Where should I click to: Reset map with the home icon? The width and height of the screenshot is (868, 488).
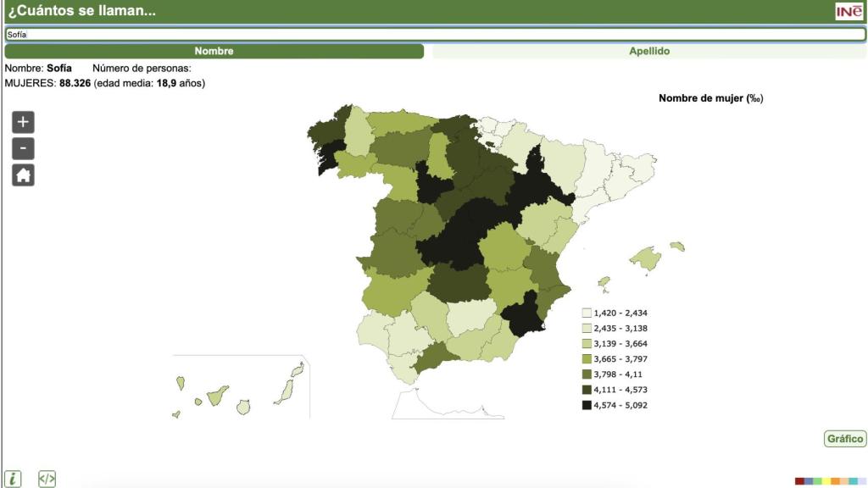coord(23,175)
